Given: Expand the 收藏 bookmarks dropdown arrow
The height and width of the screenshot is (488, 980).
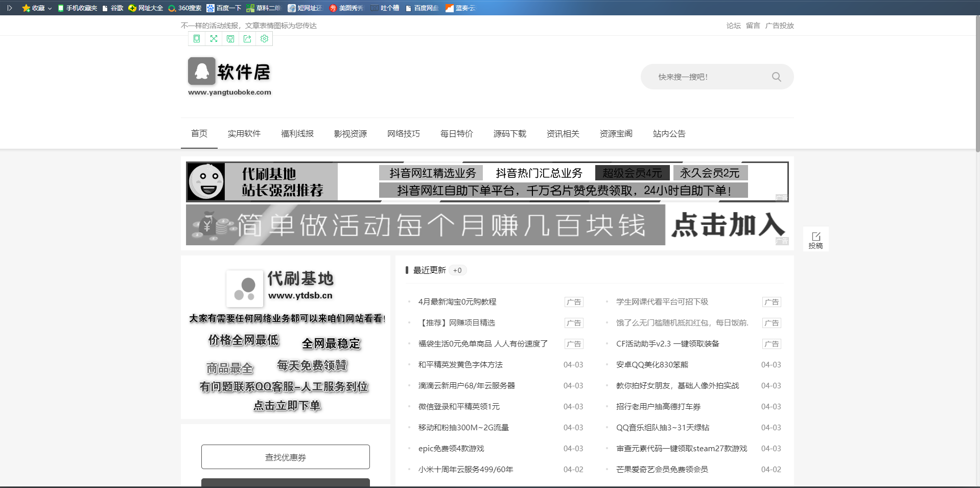Looking at the screenshot, I should pyautogui.click(x=50, y=9).
